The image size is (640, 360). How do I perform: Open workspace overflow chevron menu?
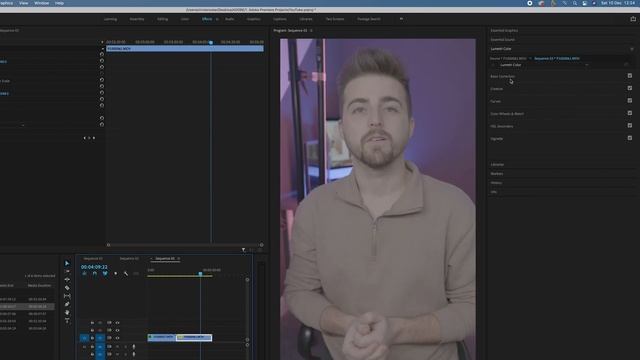tap(401, 19)
